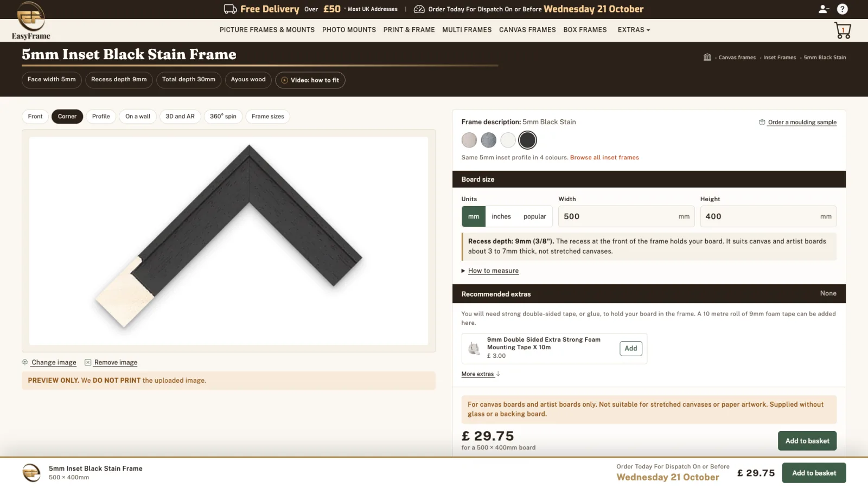The image size is (868, 488).
Task: Switch units to inches
Action: pos(501,216)
